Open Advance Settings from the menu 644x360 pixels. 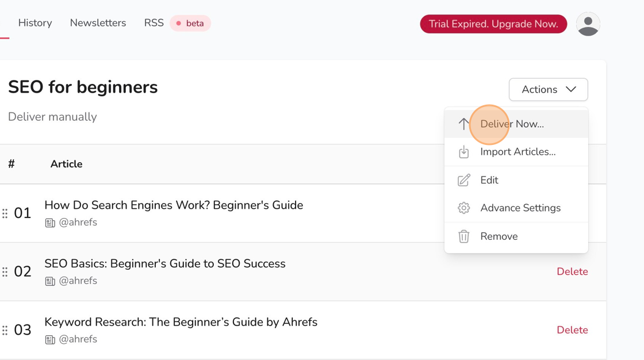point(516,208)
